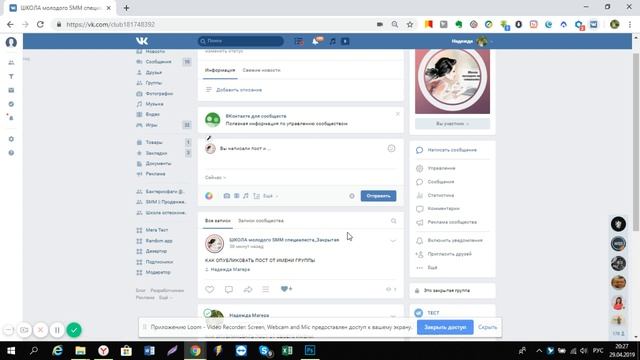Search posts on the wall
The height and width of the screenshot is (360, 640).
click(393, 221)
